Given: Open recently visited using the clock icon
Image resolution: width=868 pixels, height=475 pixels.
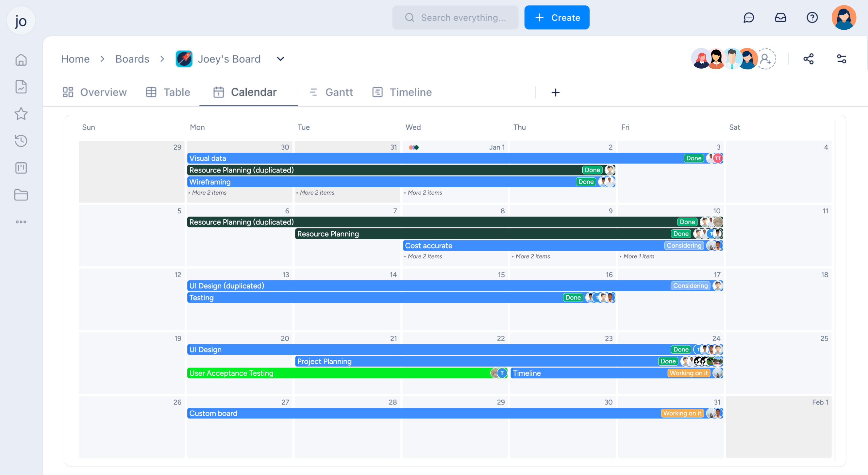Looking at the screenshot, I should (x=21, y=141).
